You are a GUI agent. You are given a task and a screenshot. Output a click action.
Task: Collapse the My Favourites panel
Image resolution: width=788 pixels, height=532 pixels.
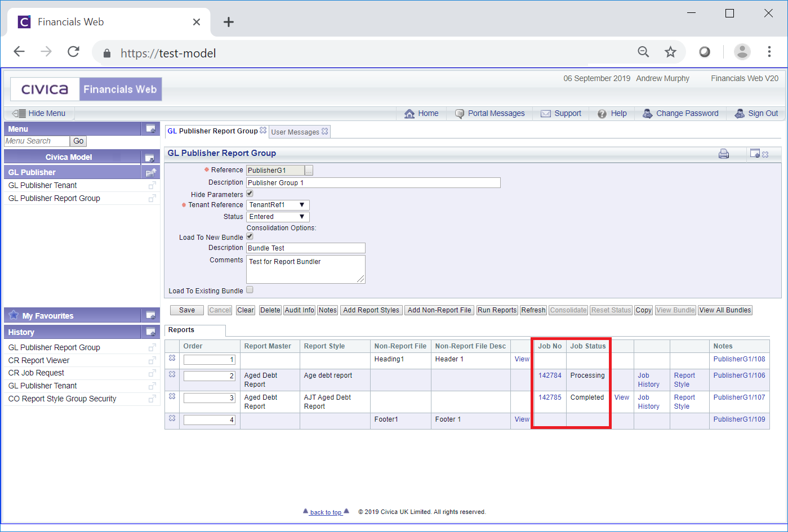(x=151, y=316)
